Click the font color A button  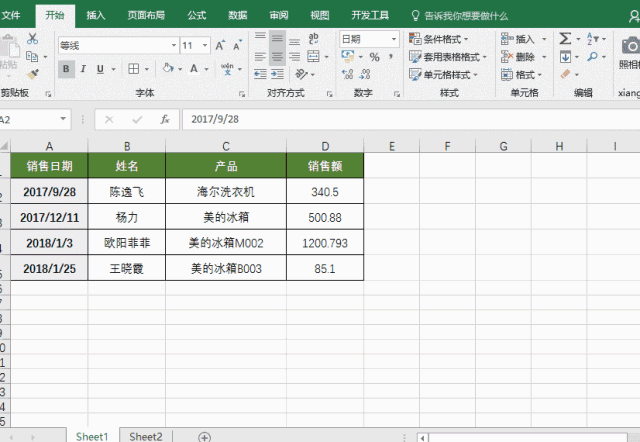click(194, 69)
